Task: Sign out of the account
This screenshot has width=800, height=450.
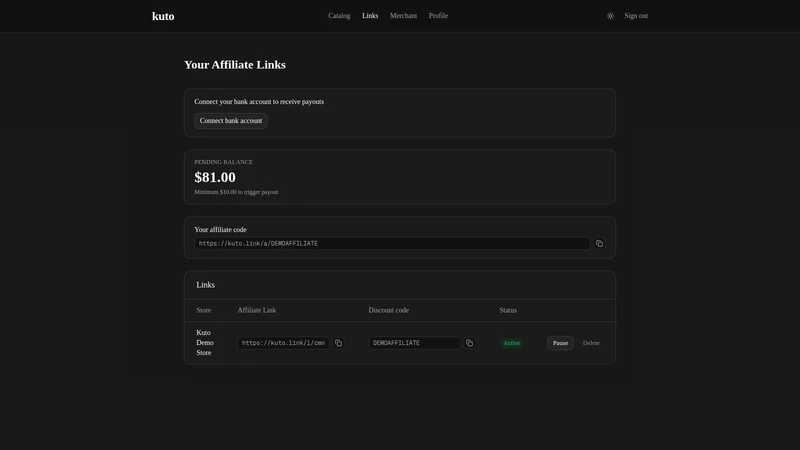Action: pos(636,16)
